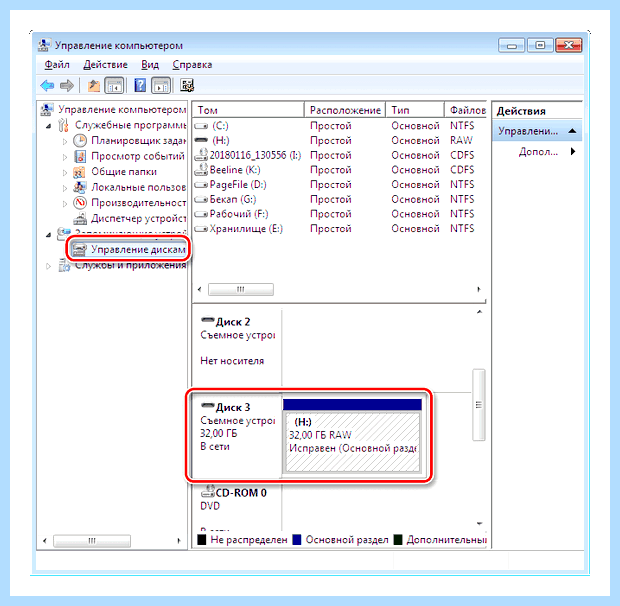
Task: Go back with the blue Back arrow
Action: tap(47, 85)
